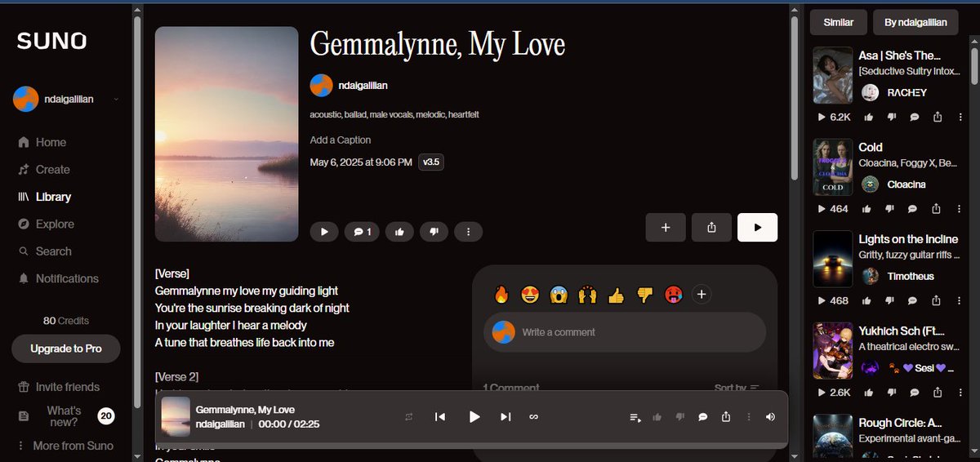Image resolution: width=980 pixels, height=462 pixels.
Task: Click Upgrade to Pro button
Action: pos(66,349)
